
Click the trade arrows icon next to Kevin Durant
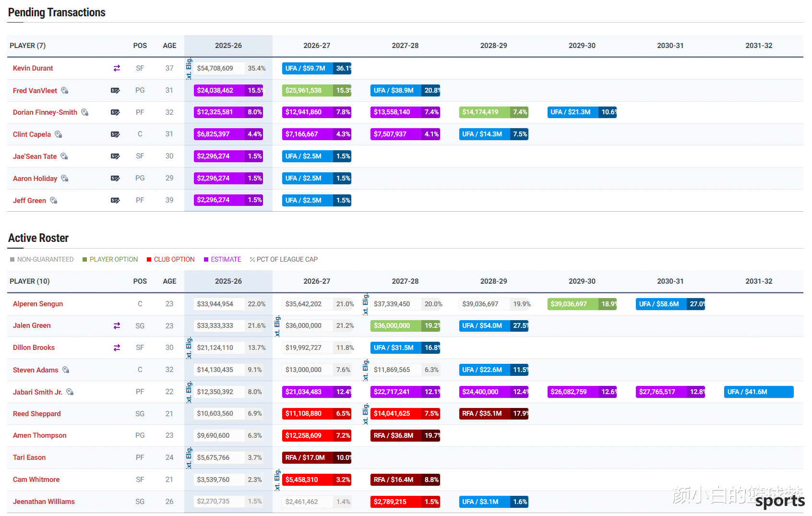pyautogui.click(x=117, y=68)
